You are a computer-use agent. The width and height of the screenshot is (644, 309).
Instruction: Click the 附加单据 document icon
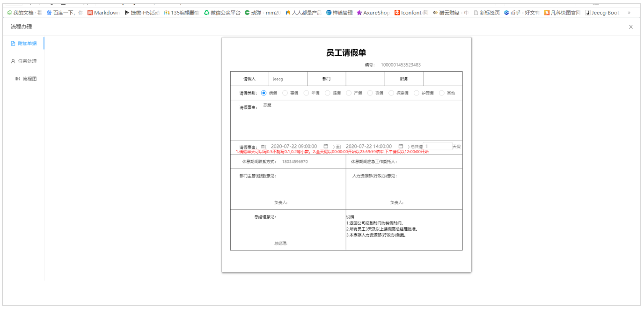pos(13,44)
